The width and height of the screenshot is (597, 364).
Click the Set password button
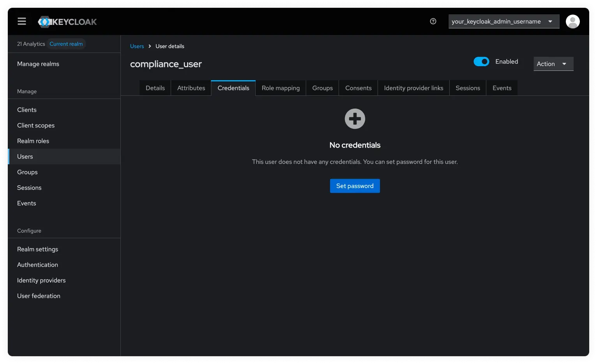[355, 186]
